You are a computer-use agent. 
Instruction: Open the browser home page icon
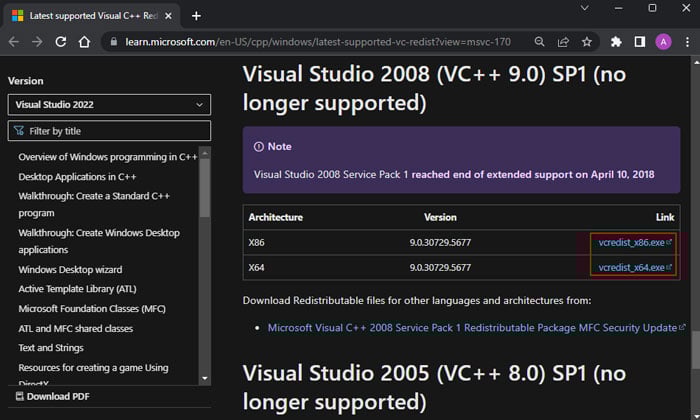click(x=86, y=42)
